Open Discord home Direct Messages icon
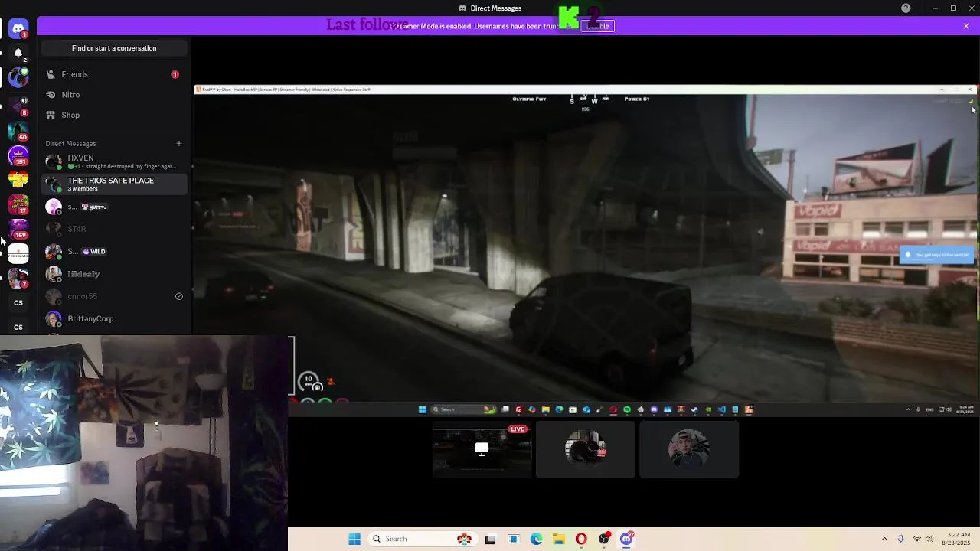Viewport: 980px width, 551px height. [x=18, y=29]
